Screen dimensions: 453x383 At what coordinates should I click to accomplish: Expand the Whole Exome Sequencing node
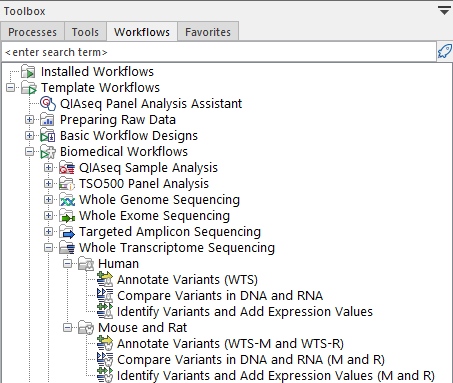click(48, 216)
